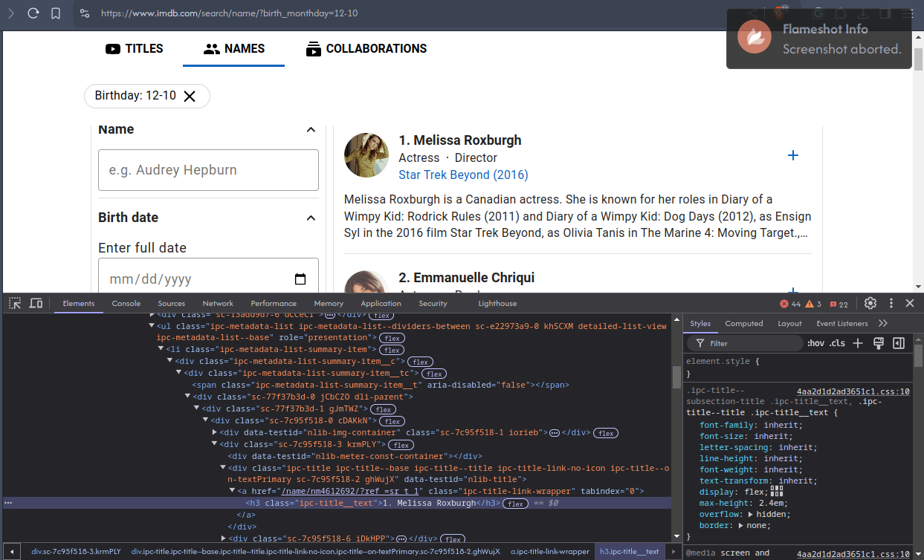The width and height of the screenshot is (924, 560).
Task: Select the inspect element picker icon
Action: (14, 303)
